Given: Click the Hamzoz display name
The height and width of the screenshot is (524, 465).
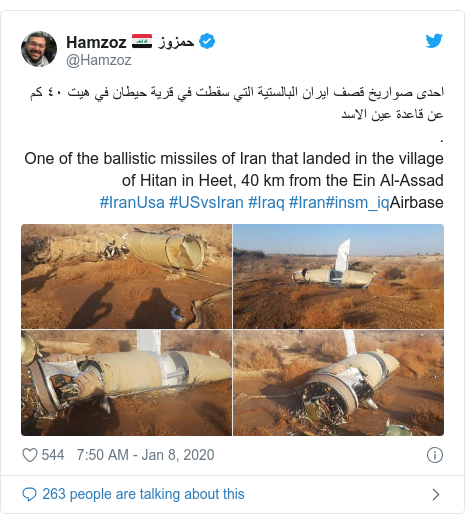Looking at the screenshot, I should [96, 42].
